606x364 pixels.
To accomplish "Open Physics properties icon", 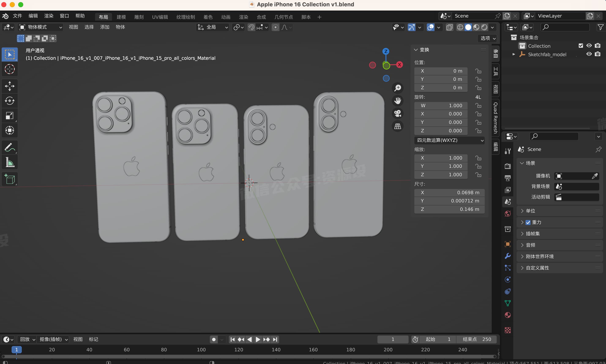I will tap(508, 280).
